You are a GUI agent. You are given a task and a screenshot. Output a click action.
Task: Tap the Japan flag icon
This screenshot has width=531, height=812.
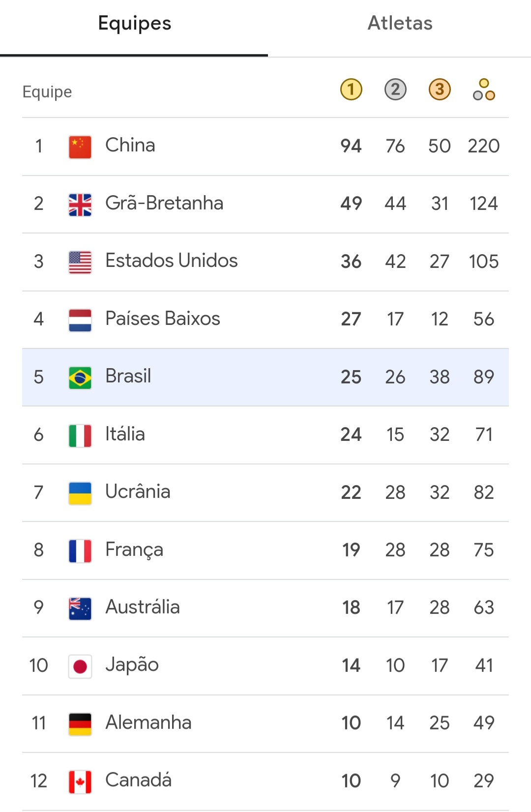80,667
